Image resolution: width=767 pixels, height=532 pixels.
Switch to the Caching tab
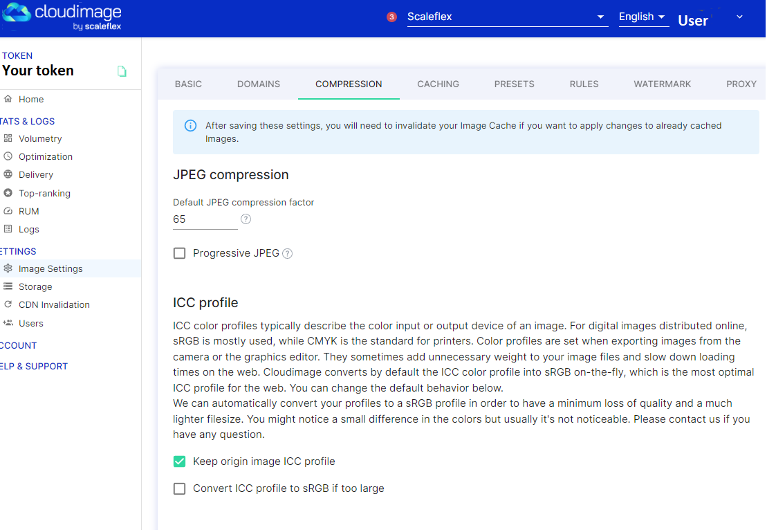coord(438,84)
